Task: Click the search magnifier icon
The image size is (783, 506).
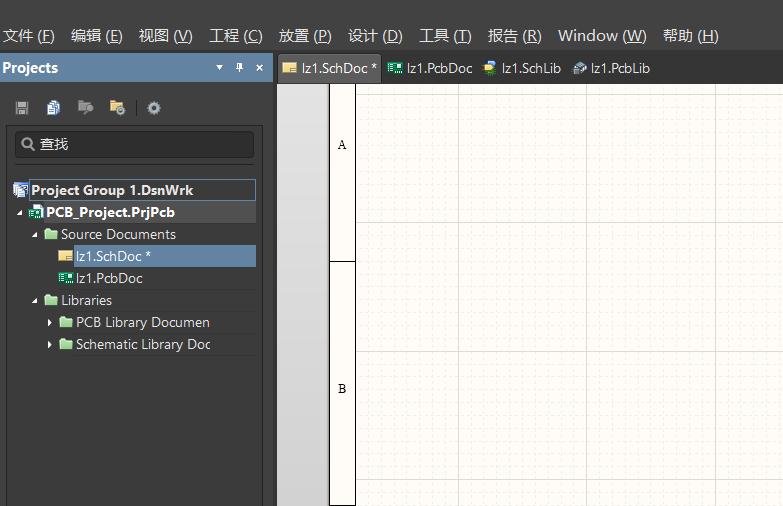Action: (28, 144)
